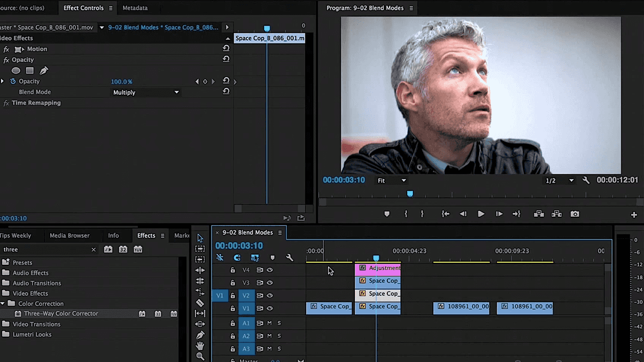Open Blend Mode Multiply dropdown
Viewport: 644px width, 362px height.
pos(146,92)
